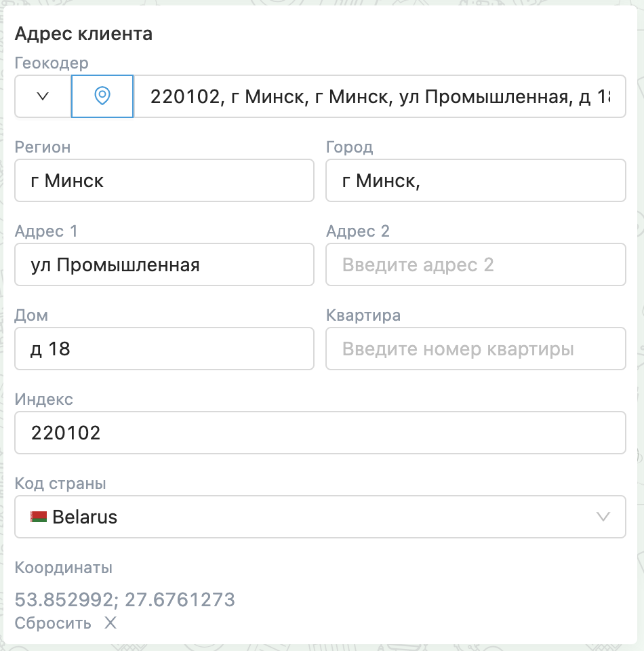Click the Индекс label

coord(43,399)
